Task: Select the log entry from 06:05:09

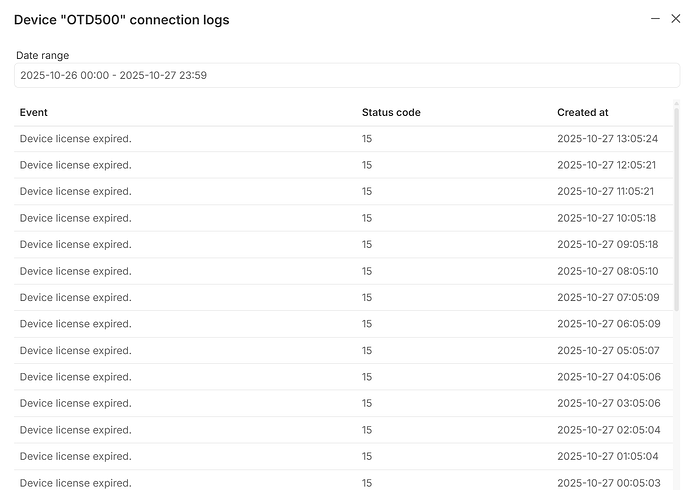Action: pos(345,324)
